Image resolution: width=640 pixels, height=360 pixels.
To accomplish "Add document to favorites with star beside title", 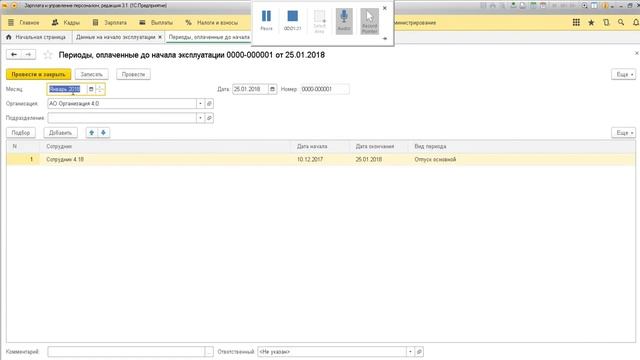I will click(48, 55).
